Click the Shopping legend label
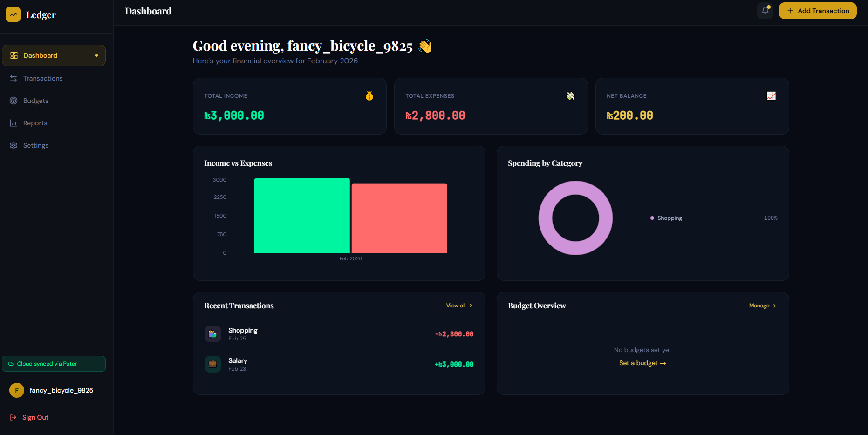This screenshot has height=435, width=868. (670, 218)
